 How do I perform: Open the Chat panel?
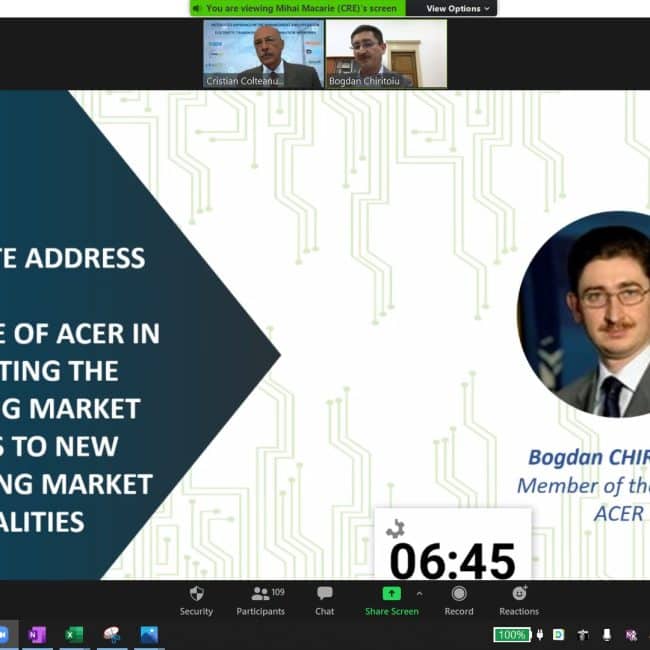click(325, 601)
